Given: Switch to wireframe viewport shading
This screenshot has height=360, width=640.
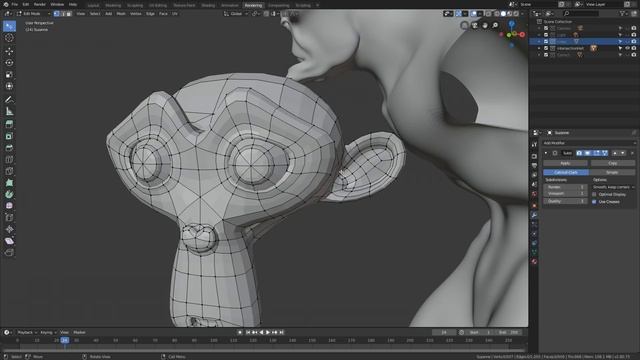Looking at the screenshot, I should (x=497, y=13).
